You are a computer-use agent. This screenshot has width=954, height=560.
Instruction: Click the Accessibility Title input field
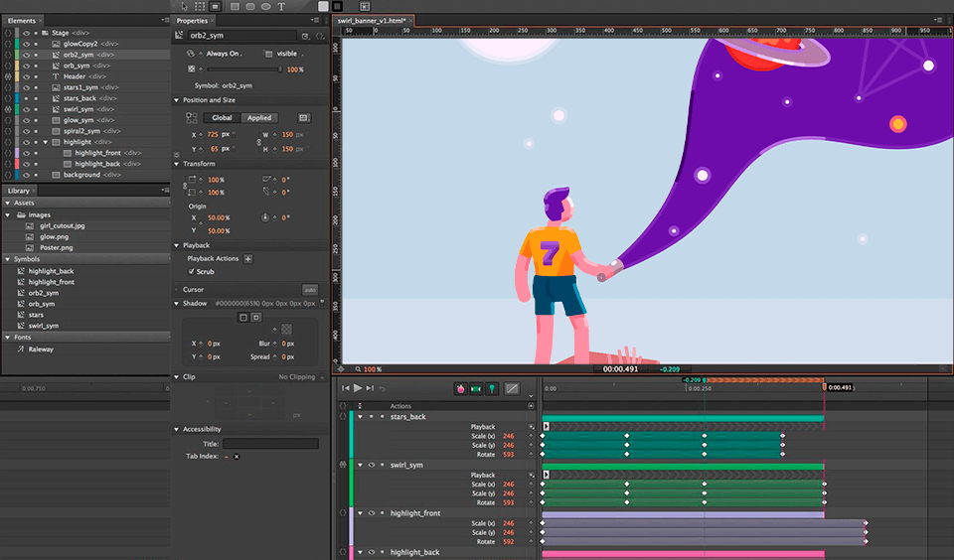coord(270,444)
